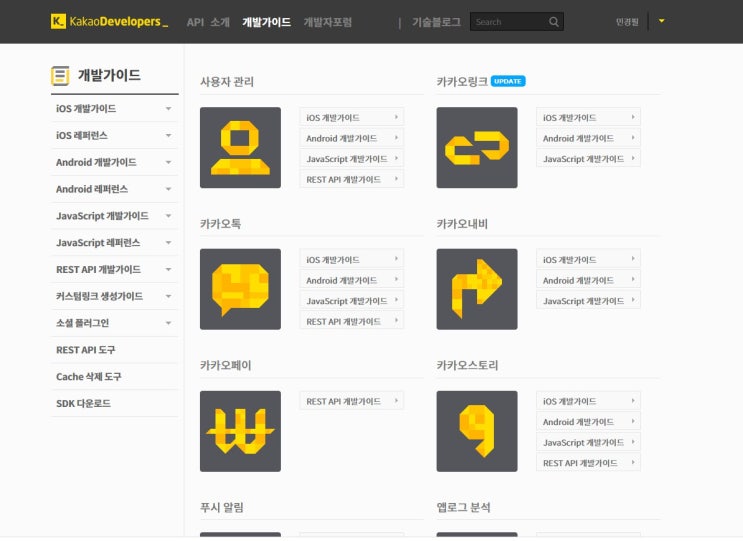The width and height of the screenshot is (743, 541).
Task: Open 카카오톡 JavaScript 개발가이드
Action: point(351,300)
